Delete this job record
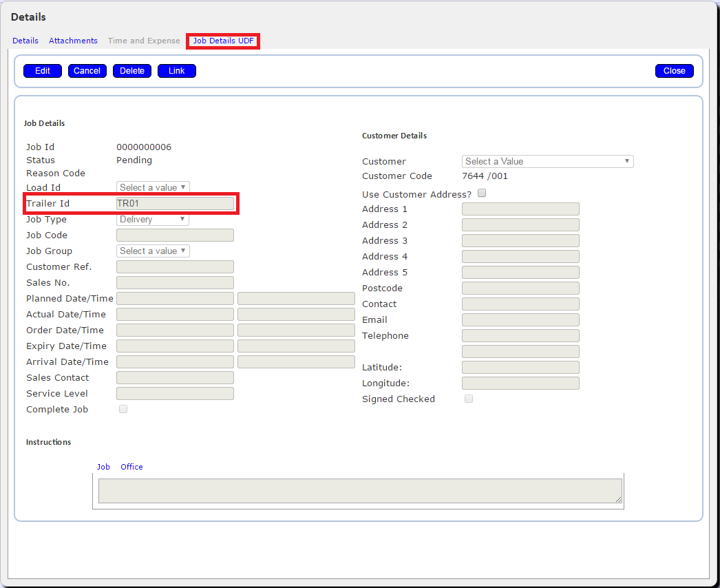This screenshot has height=588, width=720. click(x=132, y=71)
